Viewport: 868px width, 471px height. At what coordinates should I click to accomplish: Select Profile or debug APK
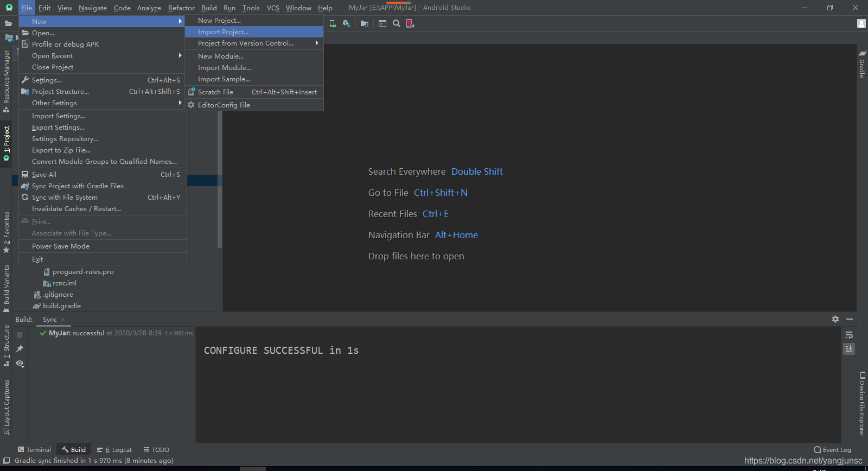pyautogui.click(x=103, y=44)
